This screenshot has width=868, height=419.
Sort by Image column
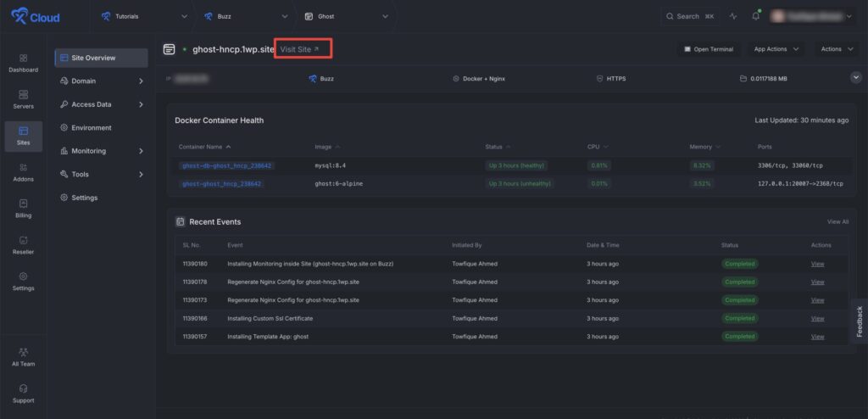coord(328,147)
